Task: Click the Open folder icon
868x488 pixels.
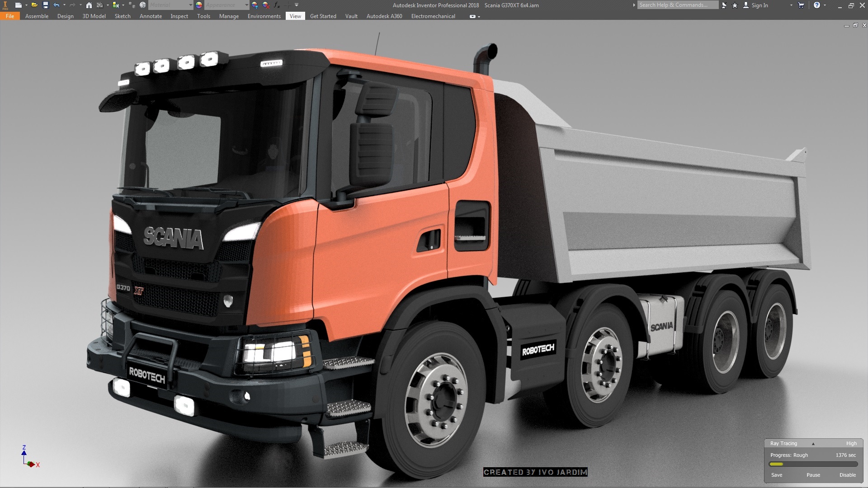Action: click(34, 5)
